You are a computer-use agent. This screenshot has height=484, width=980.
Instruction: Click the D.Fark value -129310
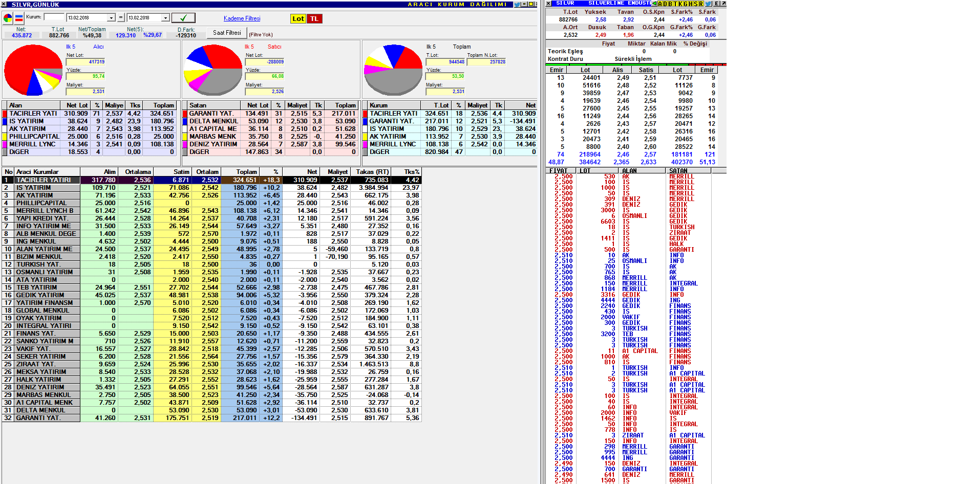tap(186, 35)
